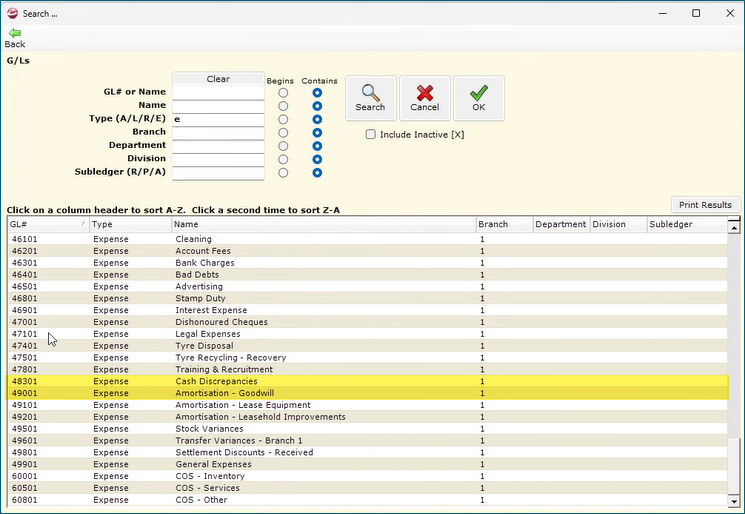
Task: Sort results by GL# column header
Action: 48,224
